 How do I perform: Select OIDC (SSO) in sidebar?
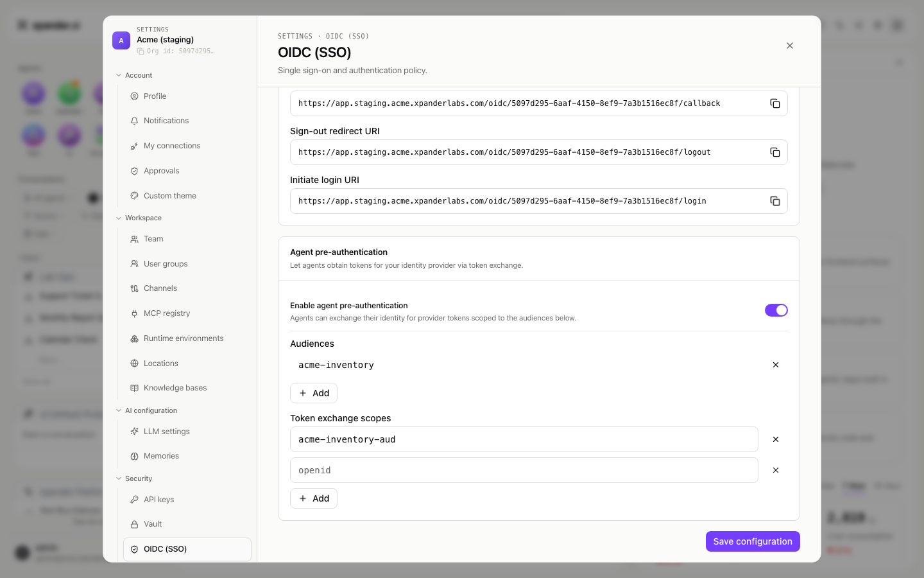pyautogui.click(x=187, y=549)
